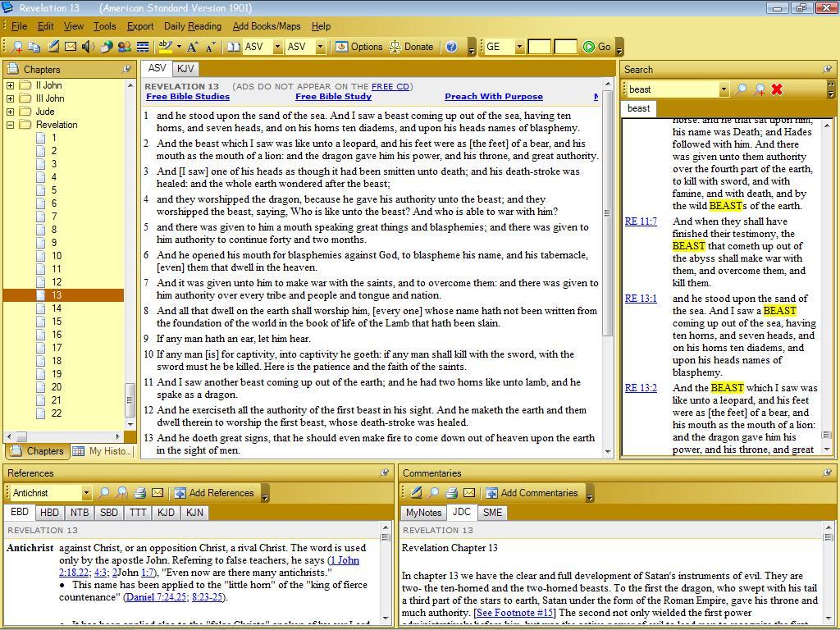840x630 pixels.
Task: Click edit notes icon in Commentaries toolbar
Action: pos(416,492)
